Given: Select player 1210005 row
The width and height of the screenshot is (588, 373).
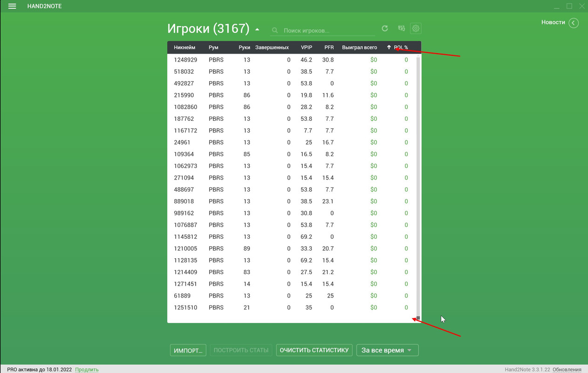Looking at the screenshot, I should (291, 249).
